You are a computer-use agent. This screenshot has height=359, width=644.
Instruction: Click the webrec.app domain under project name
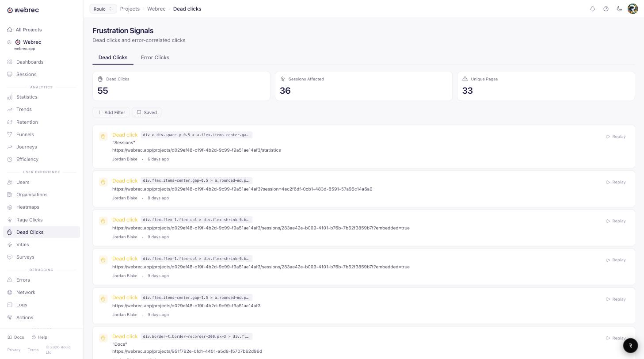pyautogui.click(x=25, y=49)
